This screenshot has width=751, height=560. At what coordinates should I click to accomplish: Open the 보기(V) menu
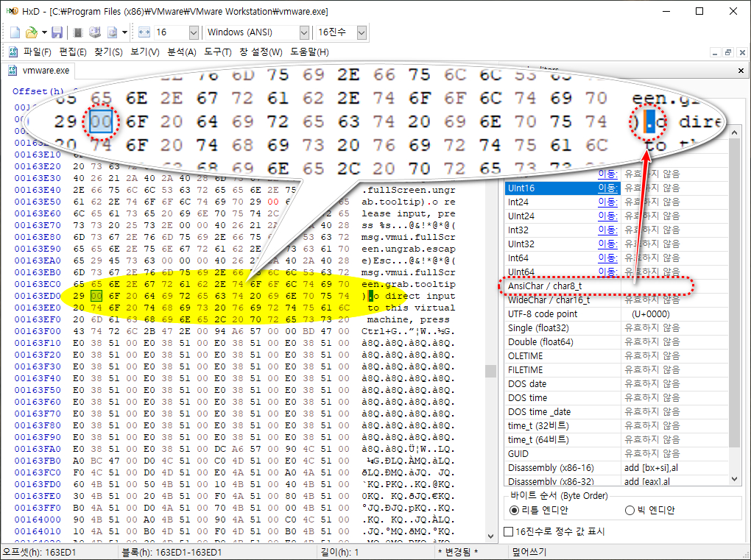tap(144, 52)
